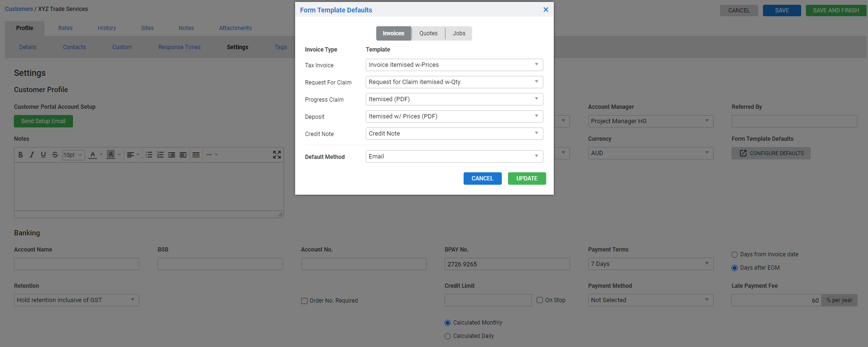Toggle strikethrough in Notes editor
Screen dimensions: 868x347
tap(55, 155)
